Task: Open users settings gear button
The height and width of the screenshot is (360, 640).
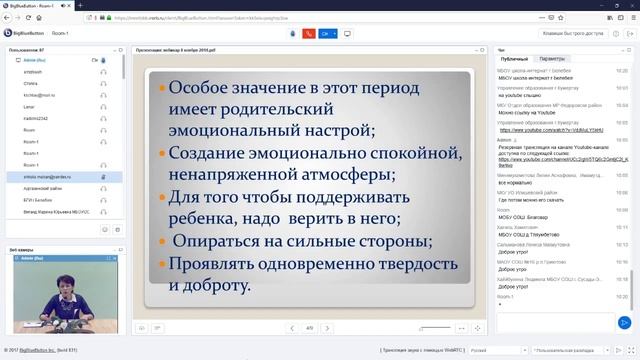Action: point(118,229)
